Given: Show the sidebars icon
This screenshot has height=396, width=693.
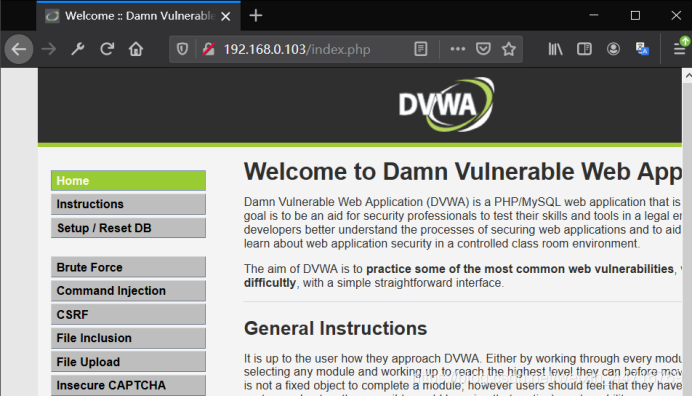Looking at the screenshot, I should click(x=584, y=49).
